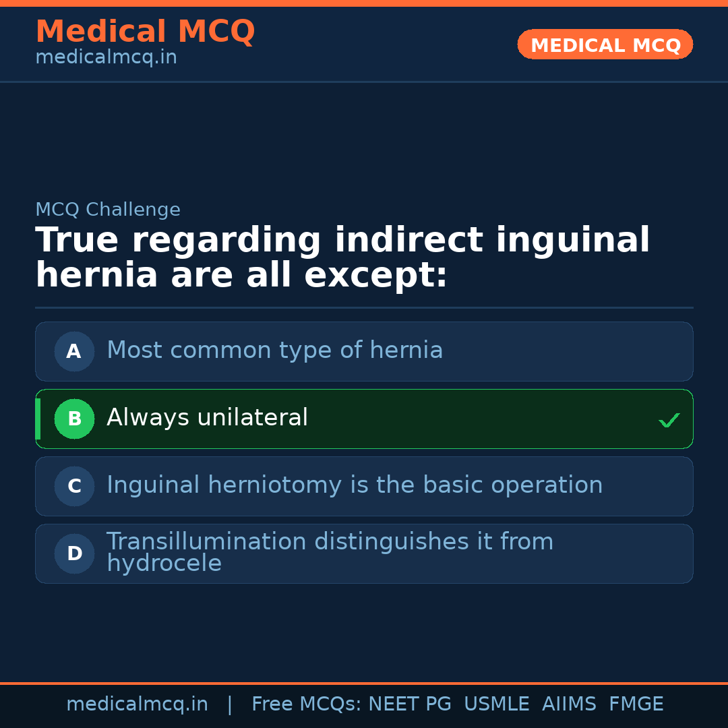Choose the "Always unilateral" answer text
The height and width of the screenshot is (728, 728).
coord(207,418)
